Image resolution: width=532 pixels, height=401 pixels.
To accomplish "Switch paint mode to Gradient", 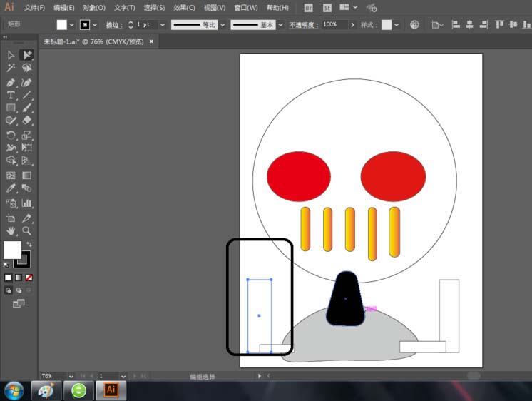I will click(x=19, y=278).
